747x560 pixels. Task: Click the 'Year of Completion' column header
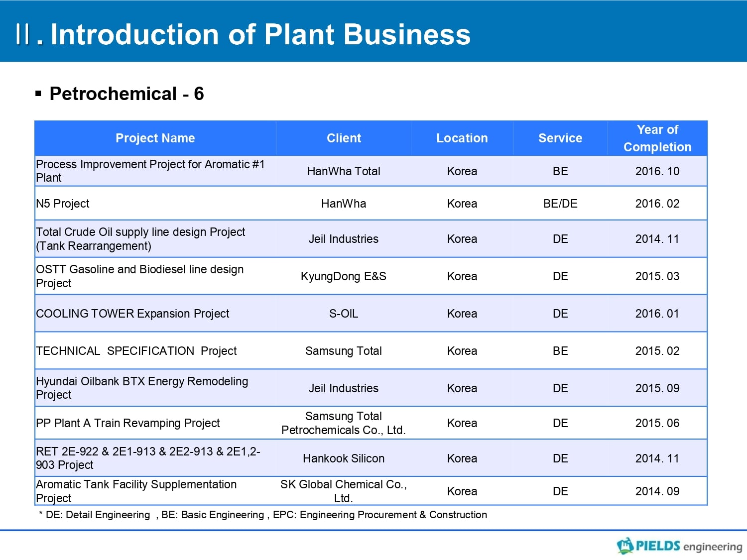(657, 138)
